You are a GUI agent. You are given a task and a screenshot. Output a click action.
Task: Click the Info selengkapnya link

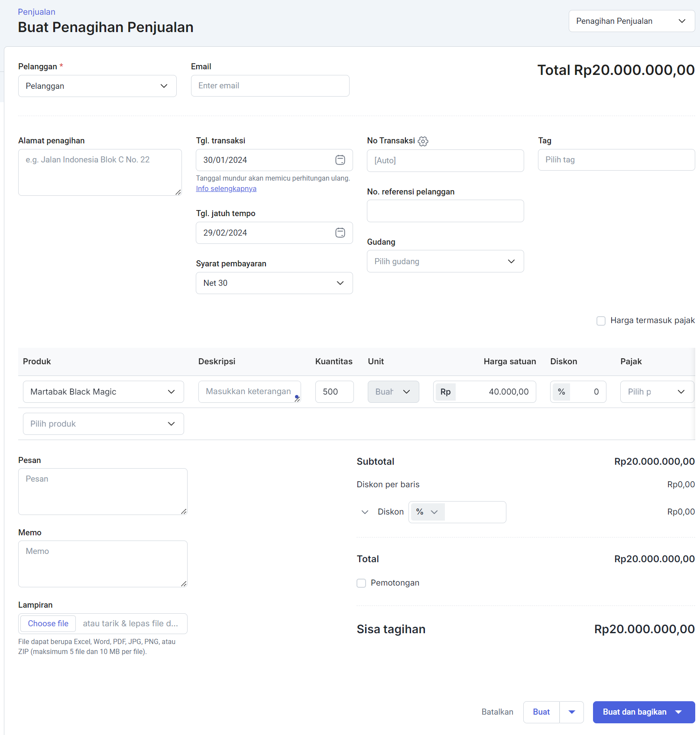[x=226, y=189]
